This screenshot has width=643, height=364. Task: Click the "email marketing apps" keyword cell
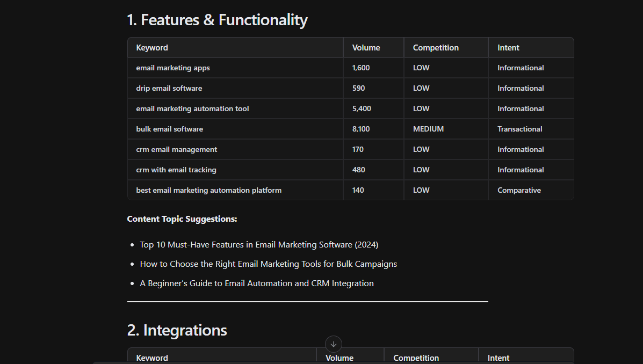point(173,68)
